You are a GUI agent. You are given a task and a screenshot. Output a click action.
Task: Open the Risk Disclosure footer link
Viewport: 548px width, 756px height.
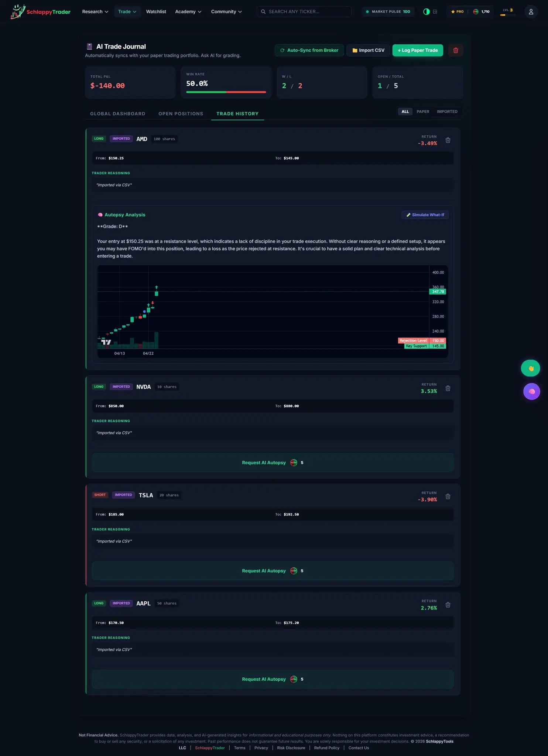click(291, 748)
